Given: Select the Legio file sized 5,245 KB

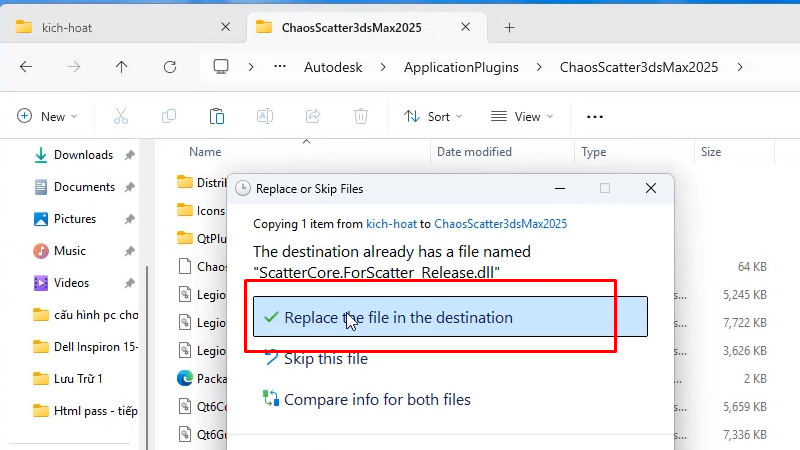Looking at the screenshot, I should (201, 294).
